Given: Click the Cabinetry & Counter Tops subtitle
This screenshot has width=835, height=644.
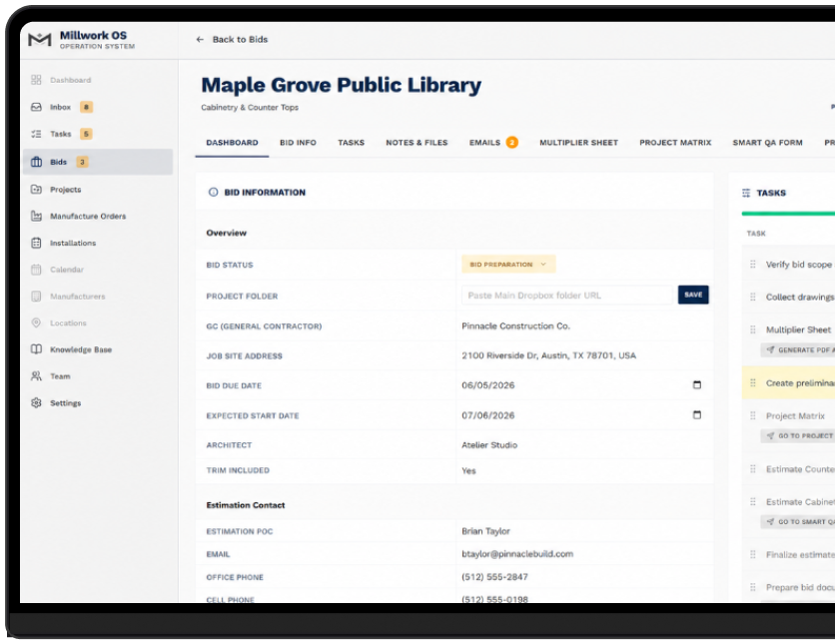Looking at the screenshot, I should 250,108.
